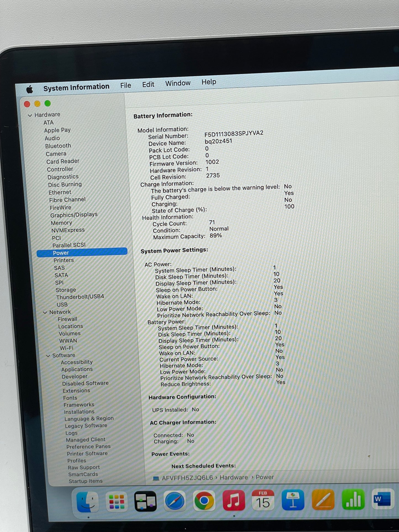The height and width of the screenshot is (532, 399).
Task: Select NVMExpress in the sidebar
Action: [x=68, y=230]
